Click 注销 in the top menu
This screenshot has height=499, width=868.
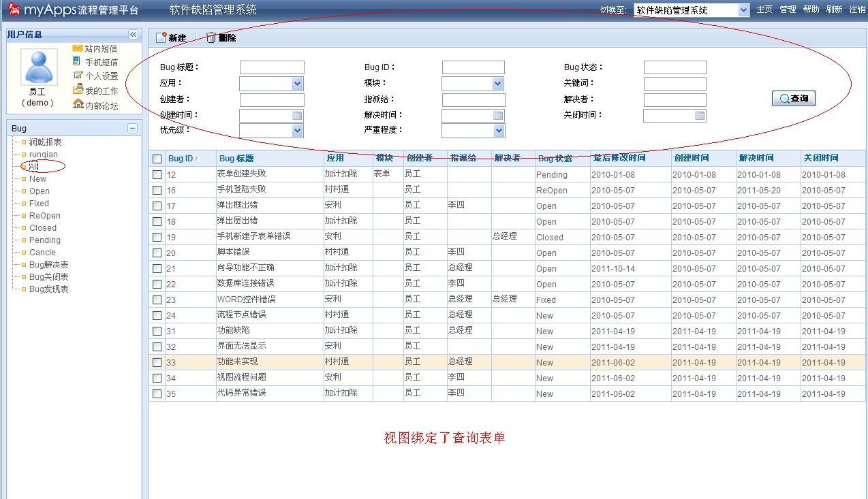point(857,10)
